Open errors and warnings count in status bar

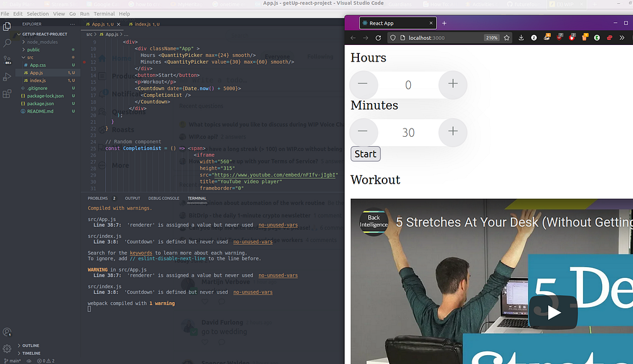click(46, 361)
